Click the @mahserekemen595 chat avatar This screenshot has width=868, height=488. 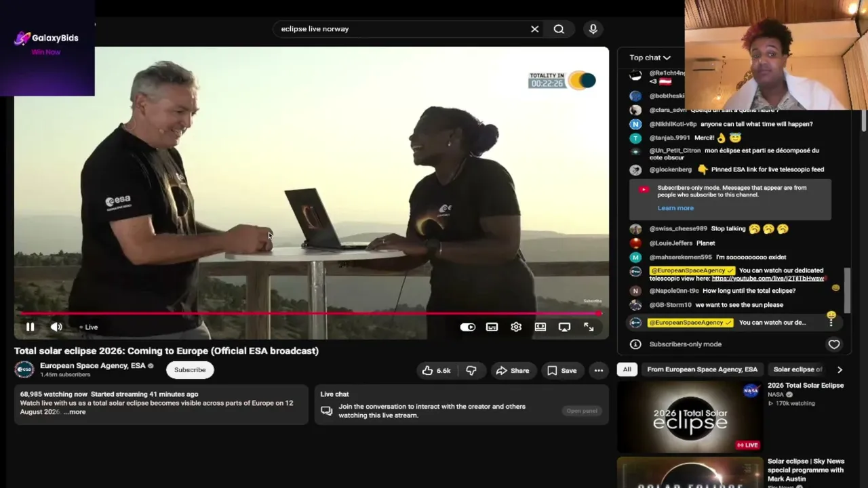click(635, 258)
